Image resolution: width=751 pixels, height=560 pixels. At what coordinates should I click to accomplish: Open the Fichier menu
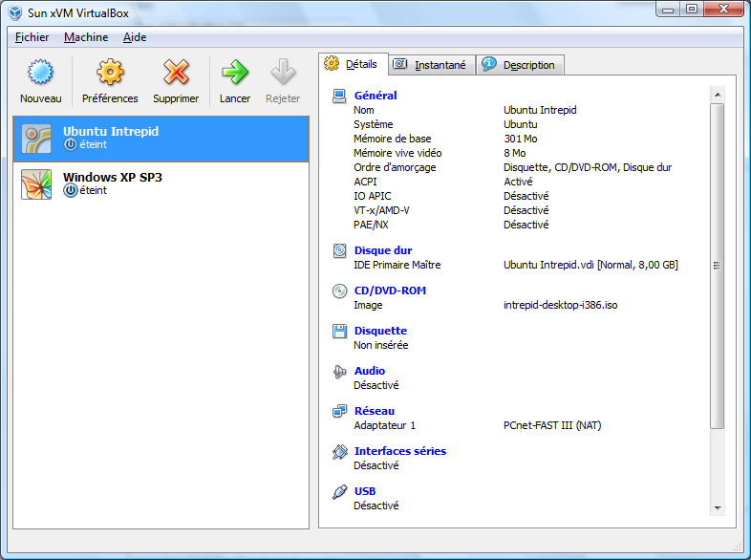[x=32, y=37]
